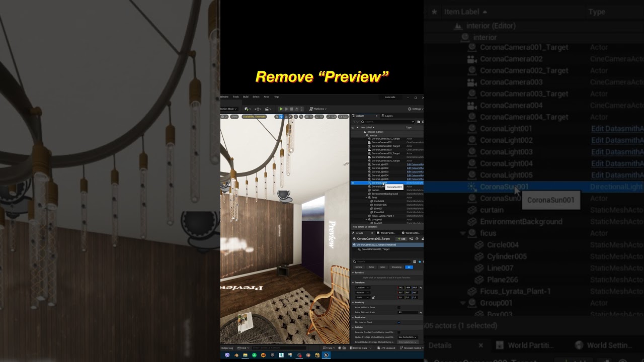Viewport: 644px width, 362px height.
Task: Open the Location type dropdown
Action: [362, 288]
